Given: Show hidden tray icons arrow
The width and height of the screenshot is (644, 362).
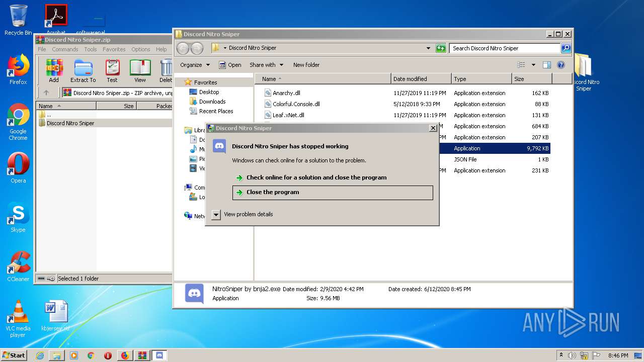Looking at the screenshot, I should 561,355.
